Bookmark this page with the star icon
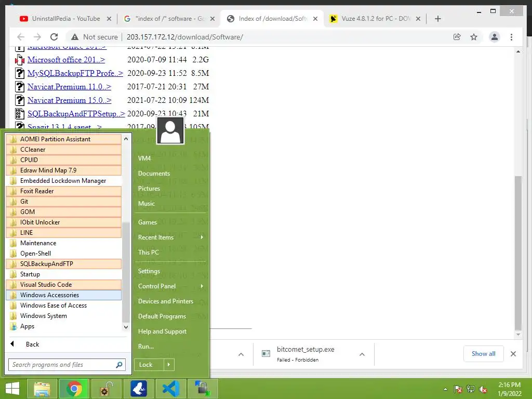The image size is (532, 399). [474, 37]
